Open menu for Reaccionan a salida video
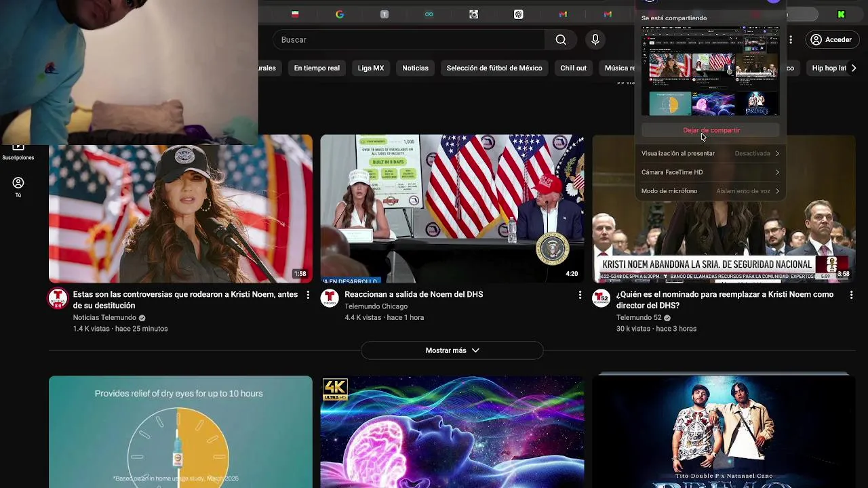Viewport: 868px width, 488px height. click(x=580, y=295)
